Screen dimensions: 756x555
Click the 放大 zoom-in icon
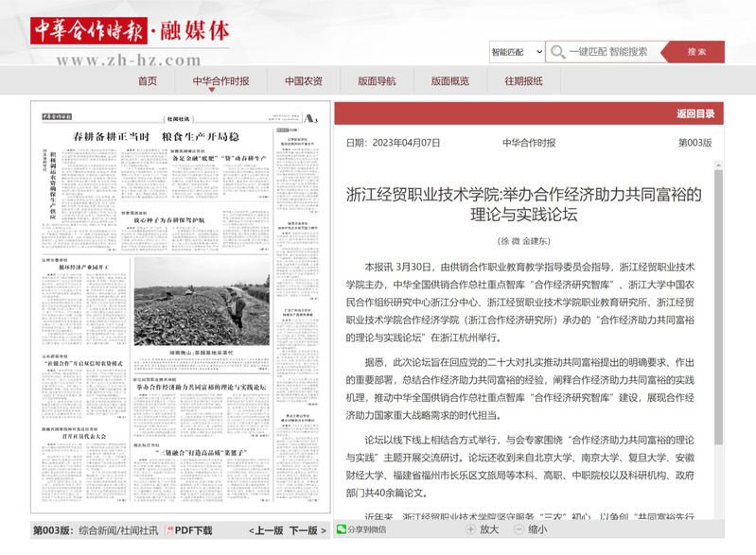pos(470,530)
